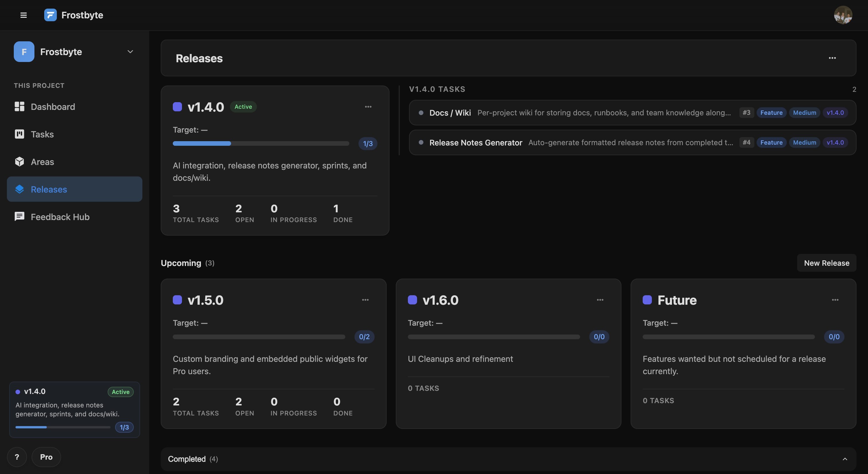This screenshot has width=868, height=474.
Task: Open the sidebar v1.4.0 active release widget
Action: pos(74,410)
